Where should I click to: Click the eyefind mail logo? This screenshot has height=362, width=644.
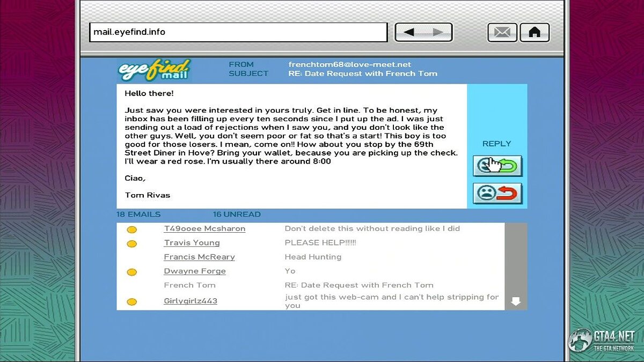(x=154, y=70)
